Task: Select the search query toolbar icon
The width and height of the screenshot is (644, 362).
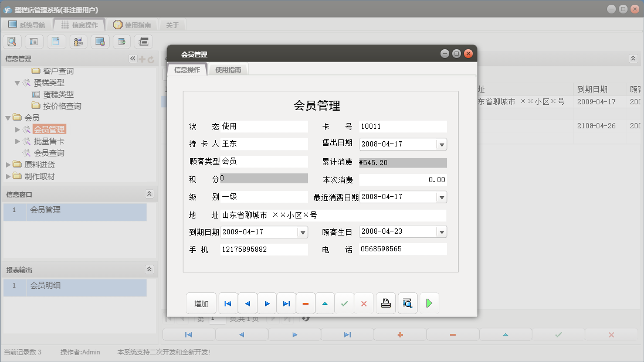Action: coord(12,42)
